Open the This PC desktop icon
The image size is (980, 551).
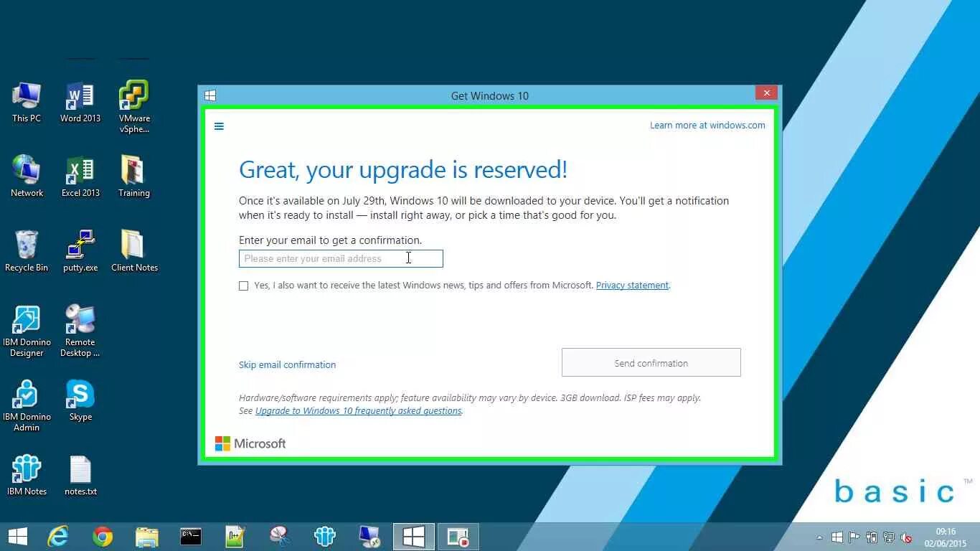27,102
